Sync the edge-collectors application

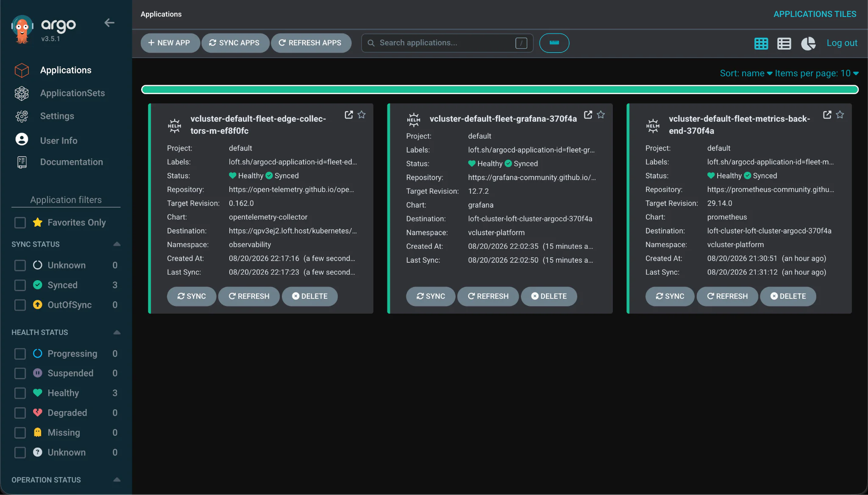(x=192, y=296)
